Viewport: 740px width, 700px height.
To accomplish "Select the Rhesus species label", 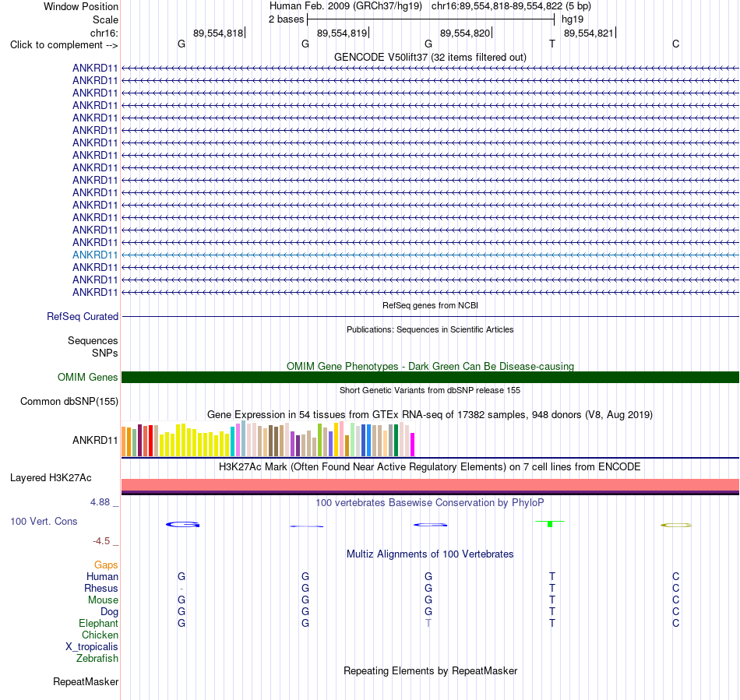I will click(101, 588).
